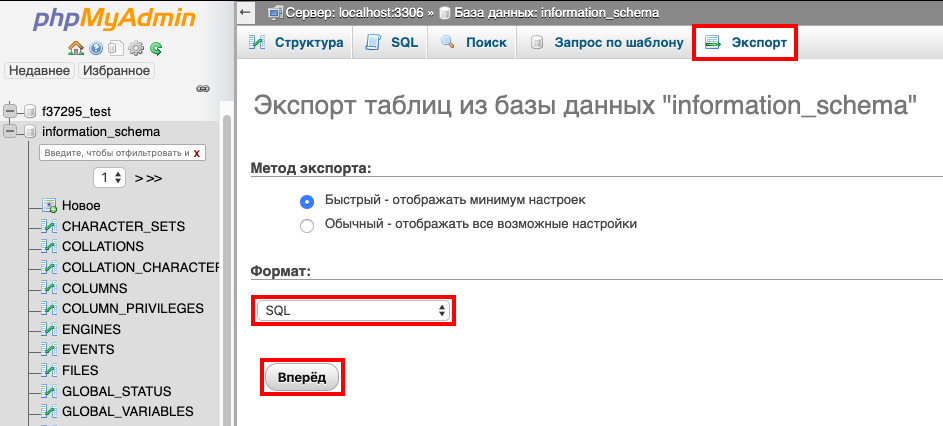This screenshot has width=943, height=426.
Task: Open the Экспорт tab
Action: [x=746, y=43]
